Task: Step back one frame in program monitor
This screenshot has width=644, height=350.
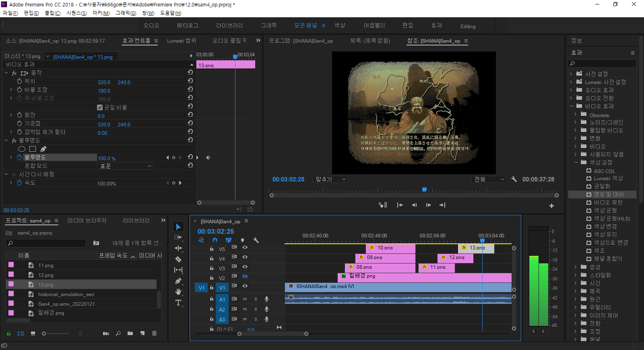Action: pyautogui.click(x=414, y=205)
